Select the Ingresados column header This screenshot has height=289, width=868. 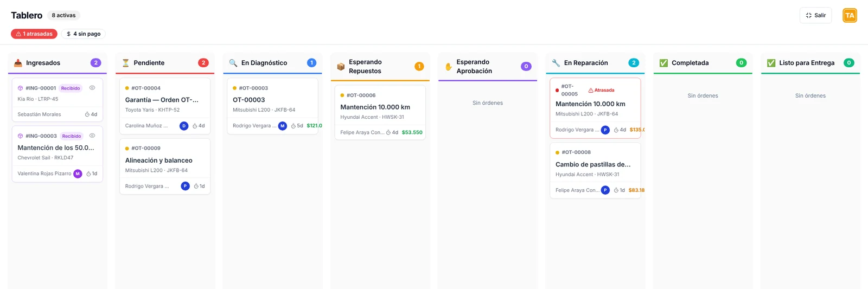(x=58, y=63)
